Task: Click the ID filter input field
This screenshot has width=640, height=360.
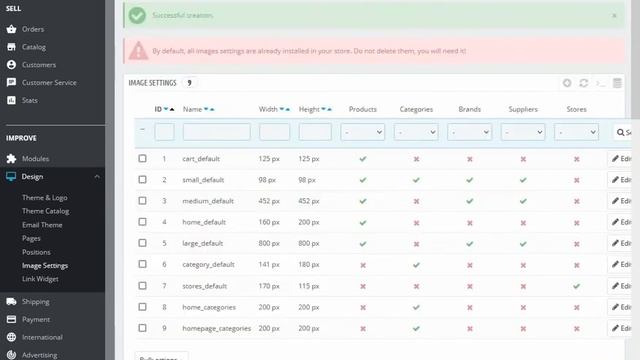Action: tap(164, 132)
